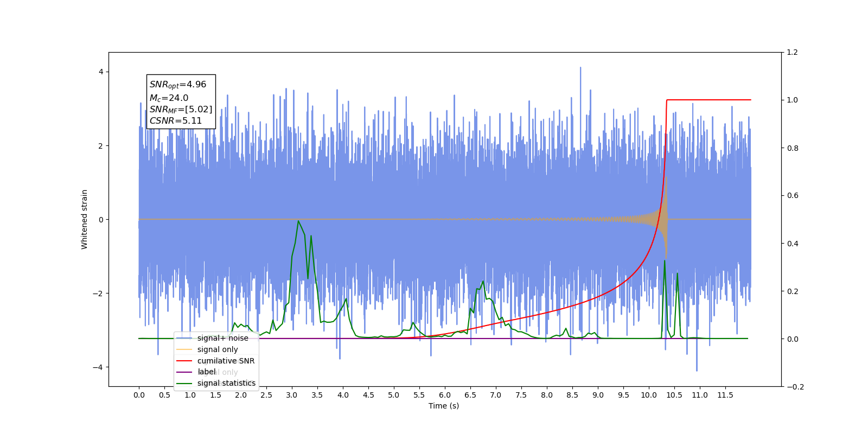The image size is (868, 434).
Task: Click the 10.5 tick on the time axis
Action: click(674, 395)
